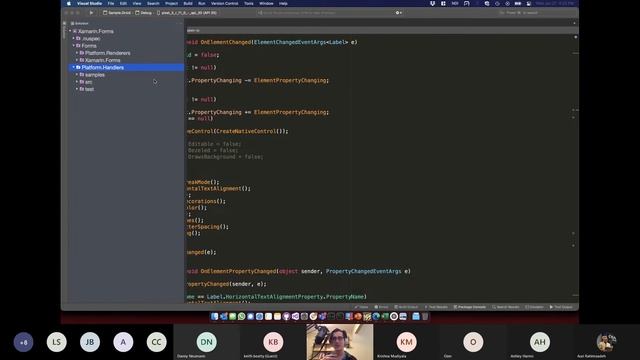
Task: Open the Tool Output pad button
Action: pyautogui.click(x=561, y=307)
